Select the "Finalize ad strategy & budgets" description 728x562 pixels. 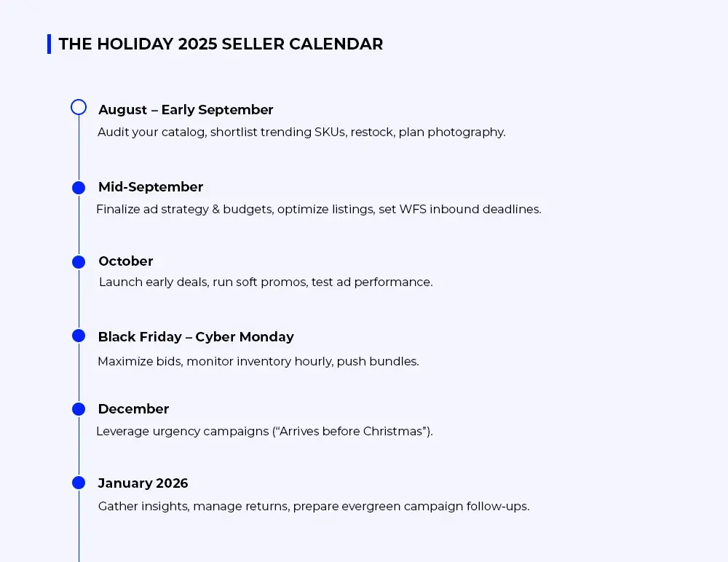click(x=318, y=210)
